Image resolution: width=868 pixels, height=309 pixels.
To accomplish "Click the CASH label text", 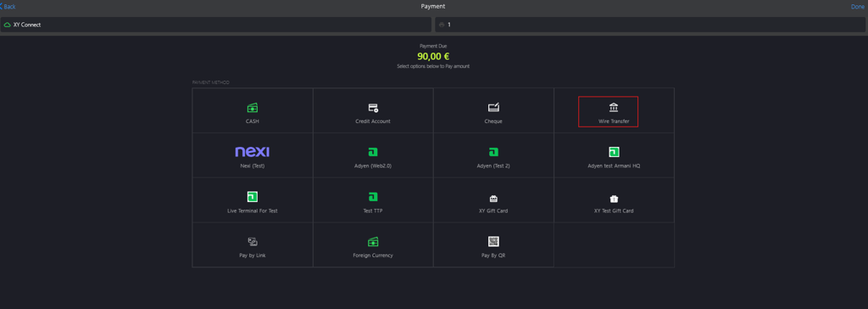I will click(253, 121).
